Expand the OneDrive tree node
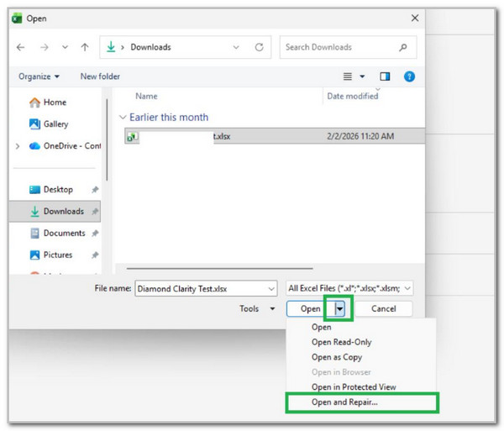Viewport: 504px width, 431px height. coord(18,146)
